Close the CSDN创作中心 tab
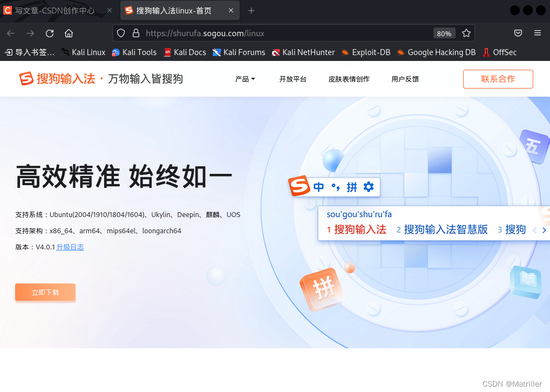The width and height of the screenshot is (550, 392). click(110, 10)
